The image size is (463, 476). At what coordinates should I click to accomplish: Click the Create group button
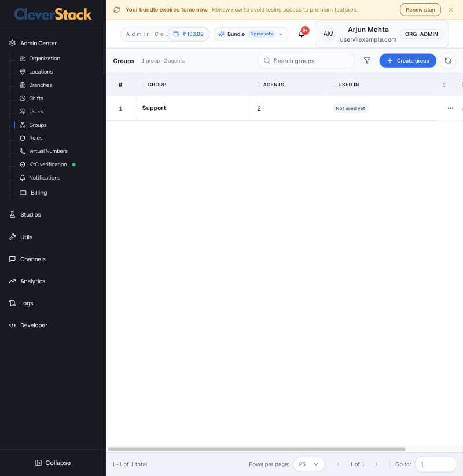(407, 61)
